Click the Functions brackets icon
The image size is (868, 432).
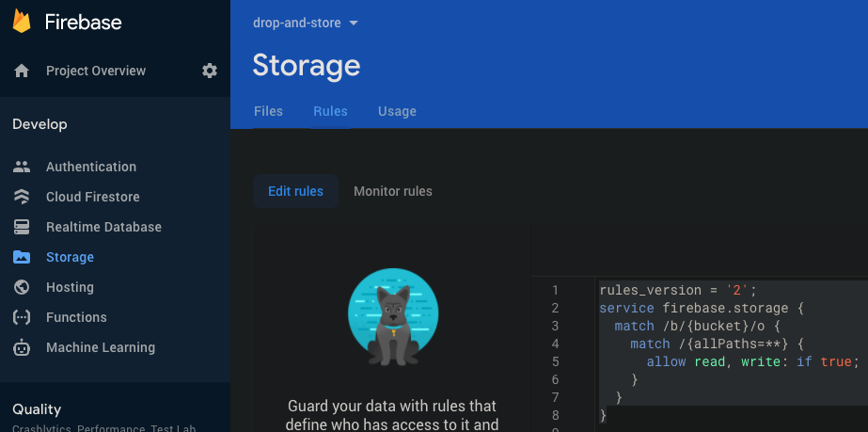pyautogui.click(x=22, y=317)
